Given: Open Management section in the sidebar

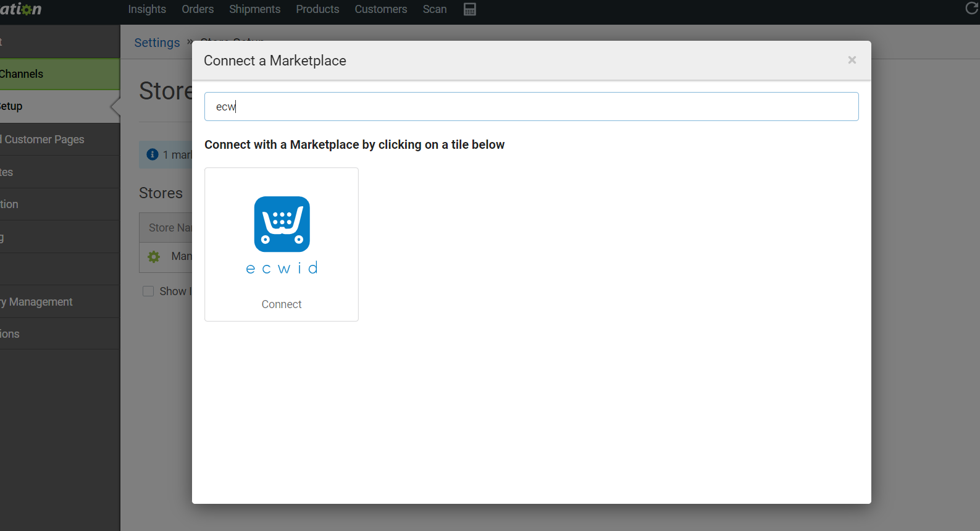Looking at the screenshot, I should [60, 302].
